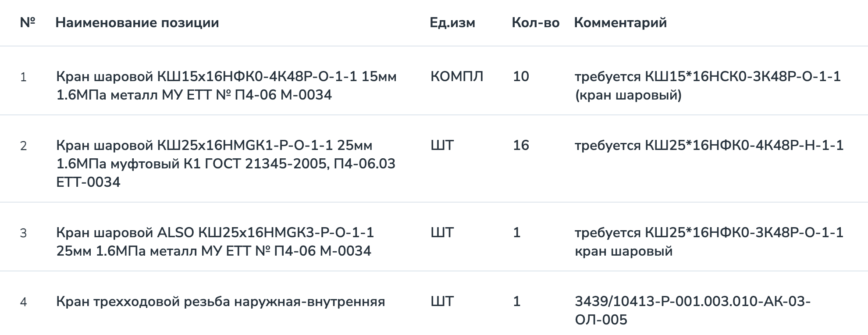This screenshot has height=335, width=868.
Task: Click quantity 16 in row 2
Action: (x=521, y=146)
